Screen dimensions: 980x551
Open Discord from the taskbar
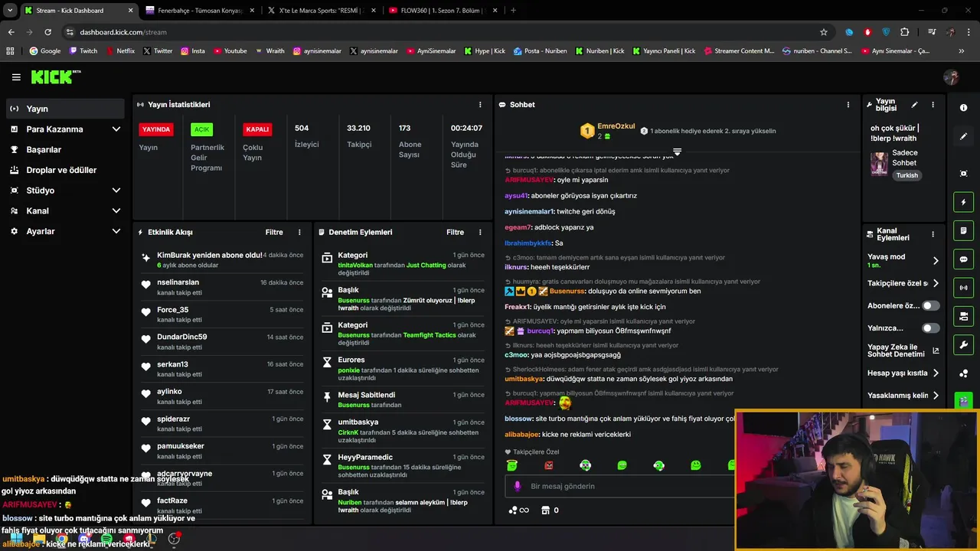[x=83, y=540]
